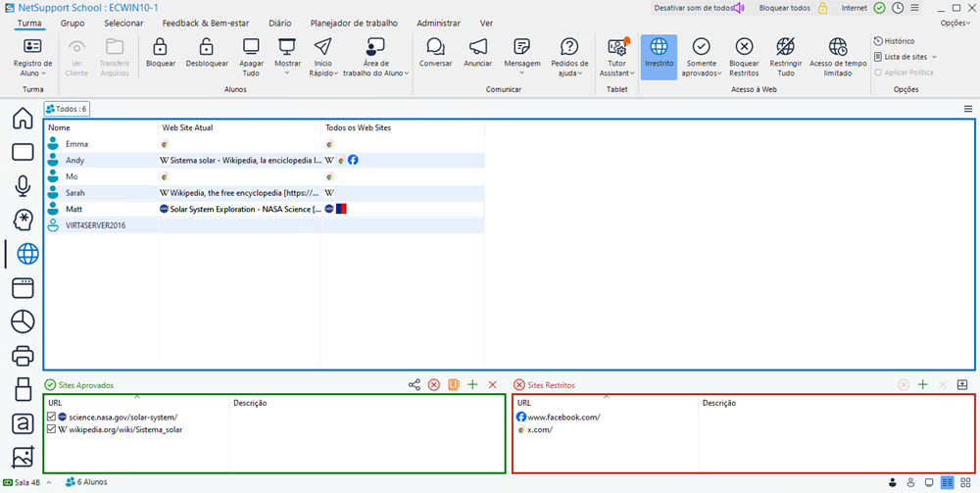The height and width of the screenshot is (493, 980).
Task: Click the Todos : 6 group button
Action: tap(67, 109)
